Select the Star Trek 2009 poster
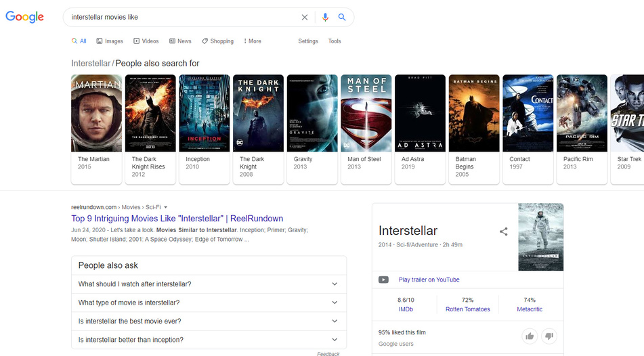Image resolution: width=644 pixels, height=356 pixels. (628, 113)
